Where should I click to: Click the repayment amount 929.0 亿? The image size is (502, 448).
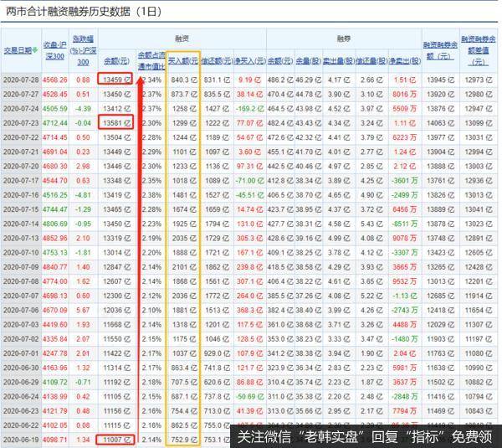[x=217, y=353]
